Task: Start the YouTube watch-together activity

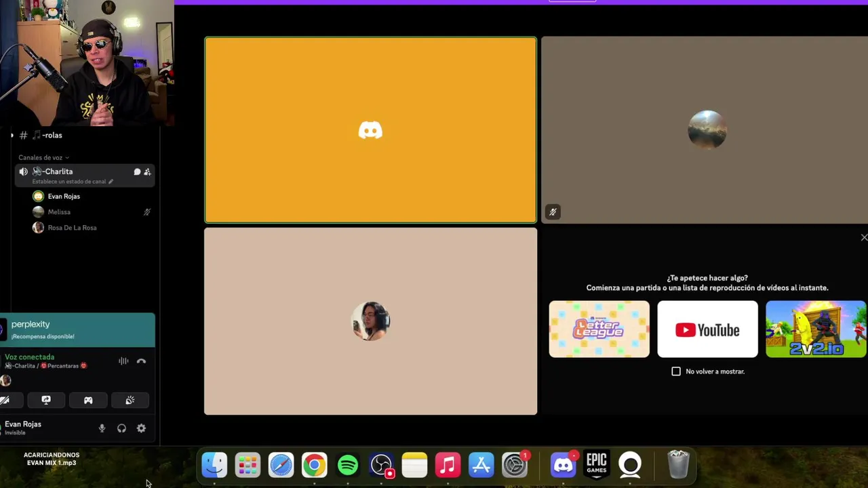Action: 707,329
